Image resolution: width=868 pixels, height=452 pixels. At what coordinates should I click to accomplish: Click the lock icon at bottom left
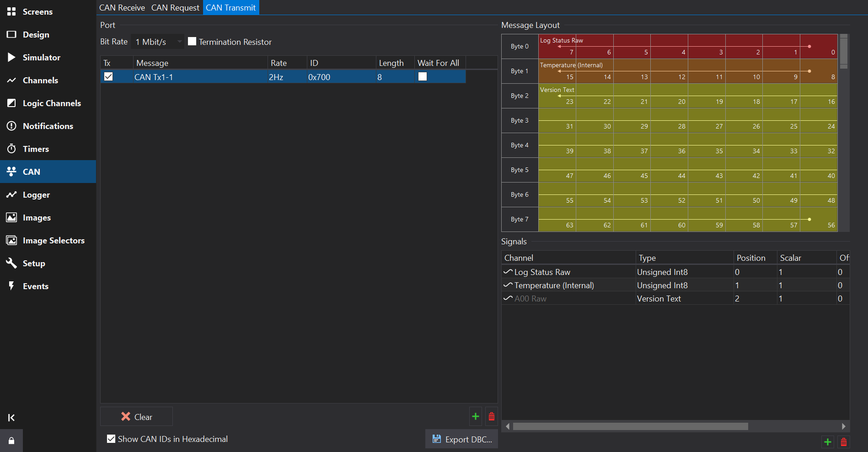coord(11,441)
